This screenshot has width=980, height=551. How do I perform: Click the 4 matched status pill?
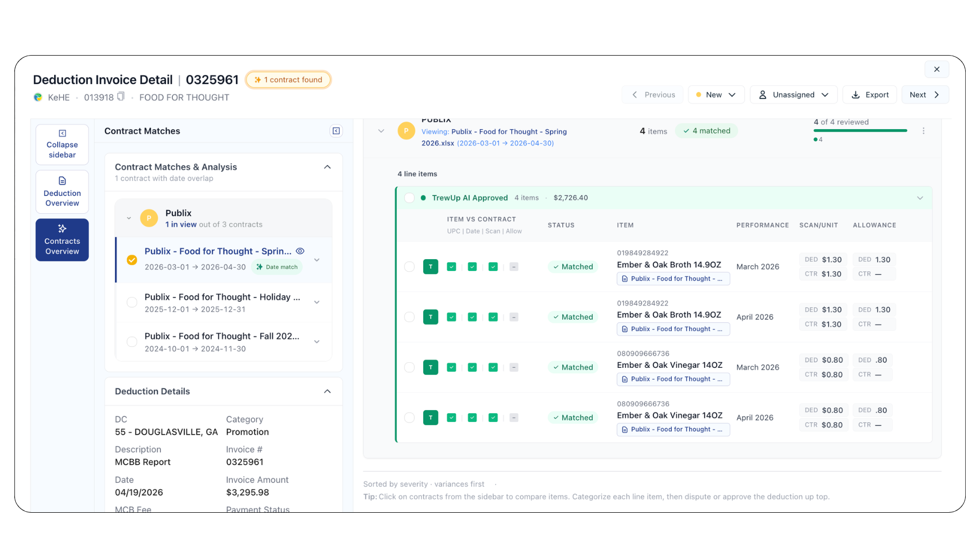tap(706, 131)
